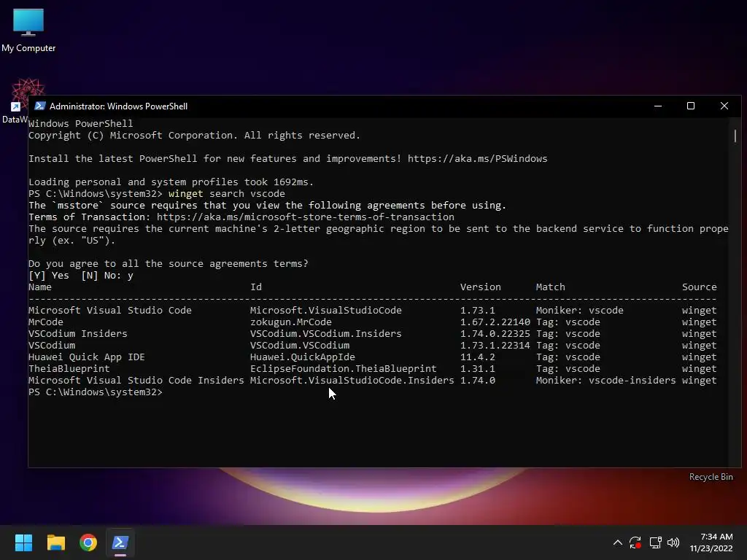Open File Explorer from the taskbar
Screen dimensions: 747x560
[x=55, y=542]
